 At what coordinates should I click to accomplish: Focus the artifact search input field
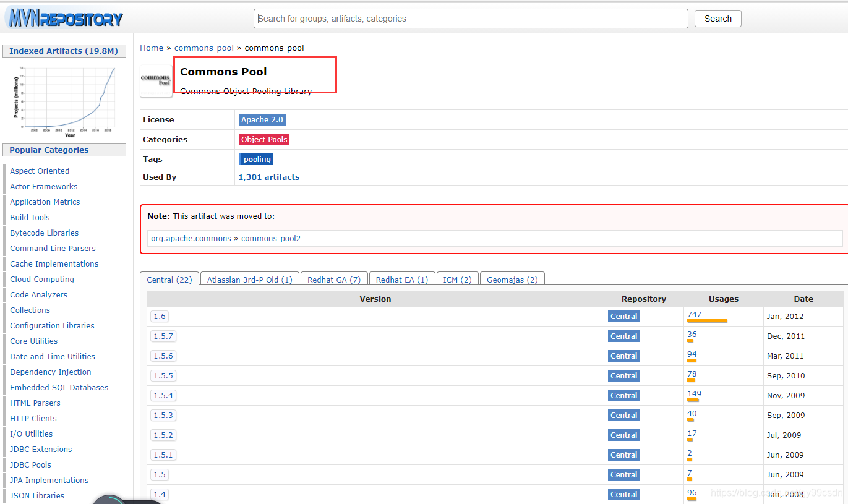pos(471,19)
